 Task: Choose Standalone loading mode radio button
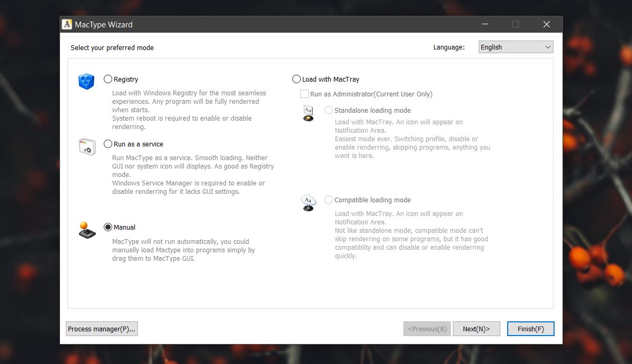coord(329,110)
